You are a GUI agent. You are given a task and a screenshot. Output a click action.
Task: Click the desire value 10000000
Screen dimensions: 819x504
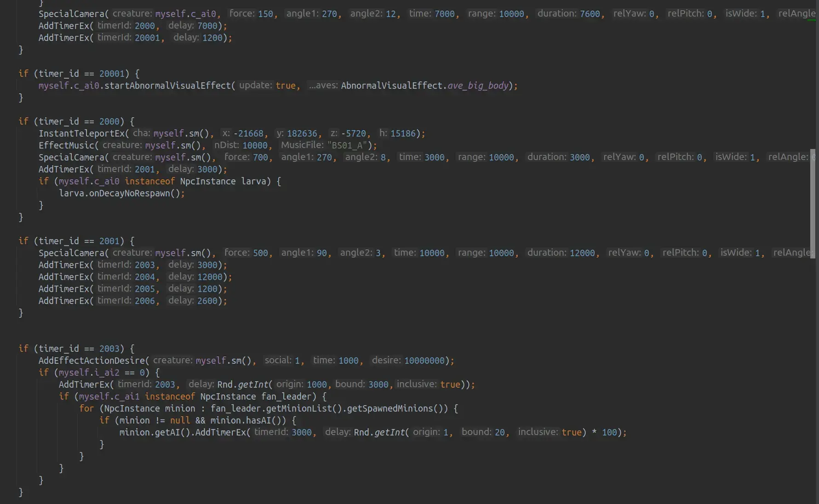(x=424, y=361)
